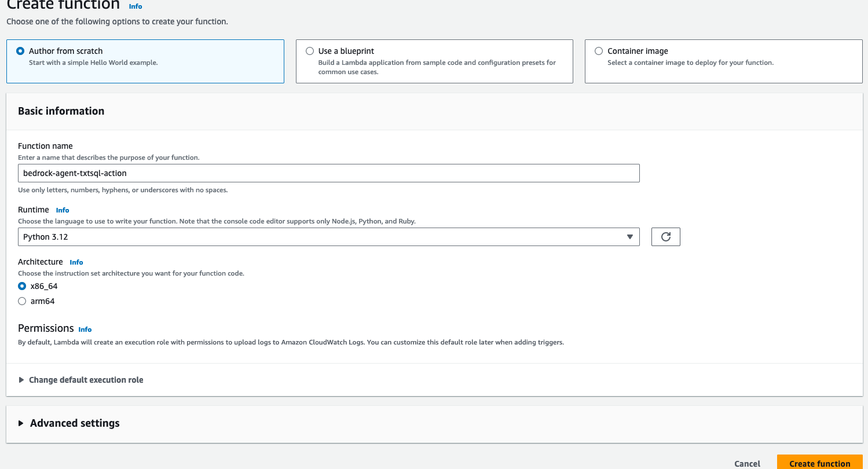Open the Runtime dropdown showing Python 3.12
868x469 pixels.
pyautogui.click(x=328, y=237)
